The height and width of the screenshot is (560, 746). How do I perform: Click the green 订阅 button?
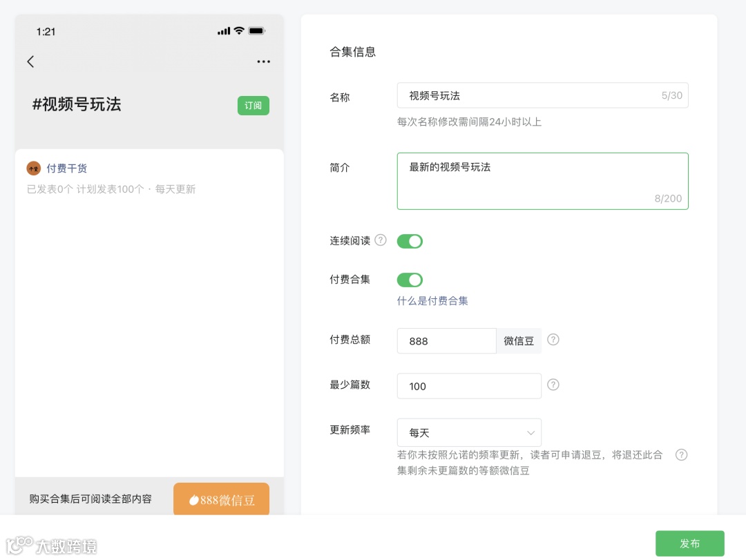coord(253,105)
